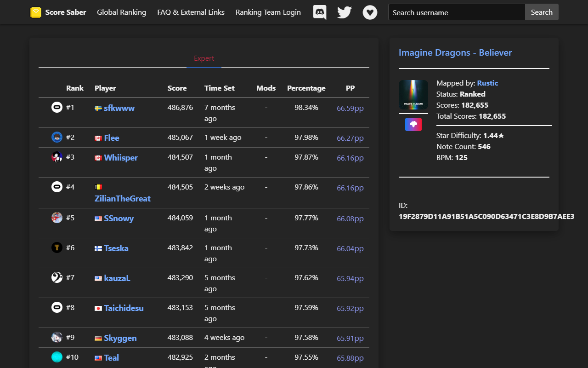Click the 66.27pp value for Flee

(x=350, y=138)
